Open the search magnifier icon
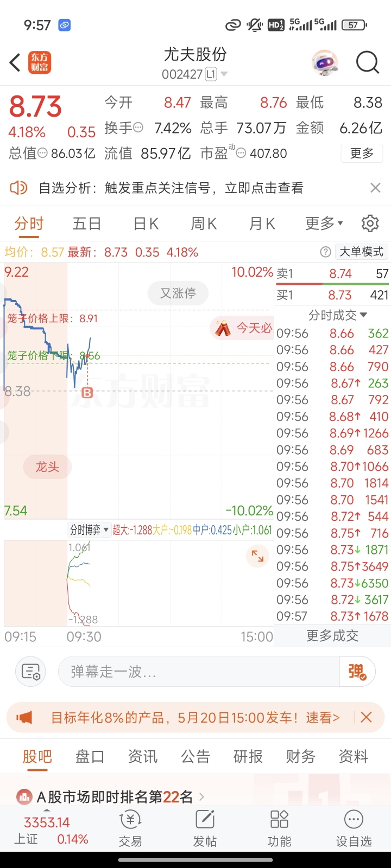 coord(367,62)
